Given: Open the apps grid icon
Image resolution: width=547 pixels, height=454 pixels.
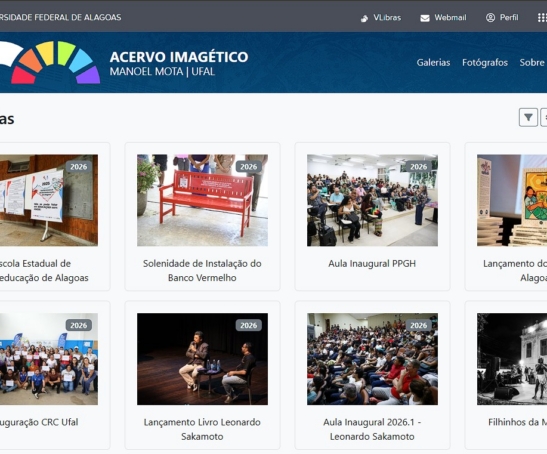Looking at the screenshot, I should pyautogui.click(x=542, y=18).
